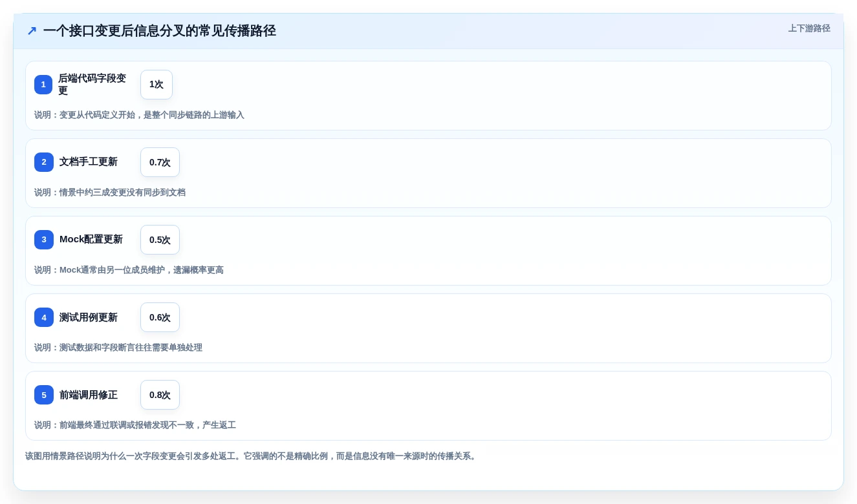Select the Mock配置更新 step title
Screen dimensions: 857x504
point(91,240)
